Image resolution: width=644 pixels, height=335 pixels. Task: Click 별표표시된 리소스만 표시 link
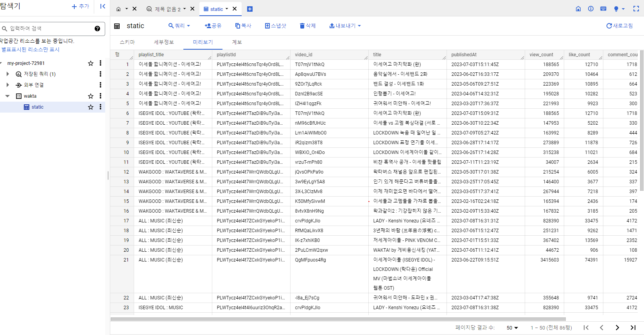coord(30,50)
